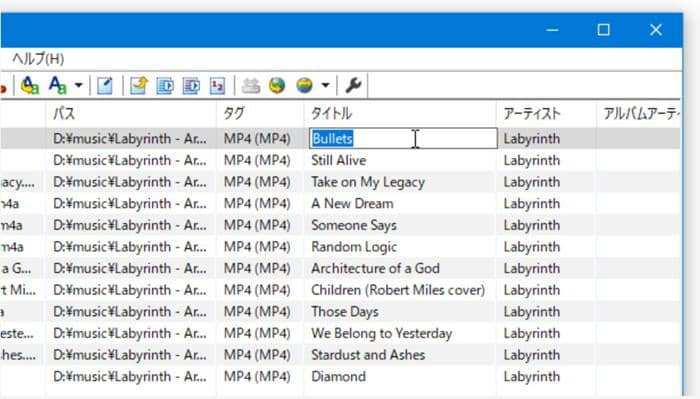The width and height of the screenshot is (700, 399).
Task: Click the path cell in the Those Days row
Action: 130,312
